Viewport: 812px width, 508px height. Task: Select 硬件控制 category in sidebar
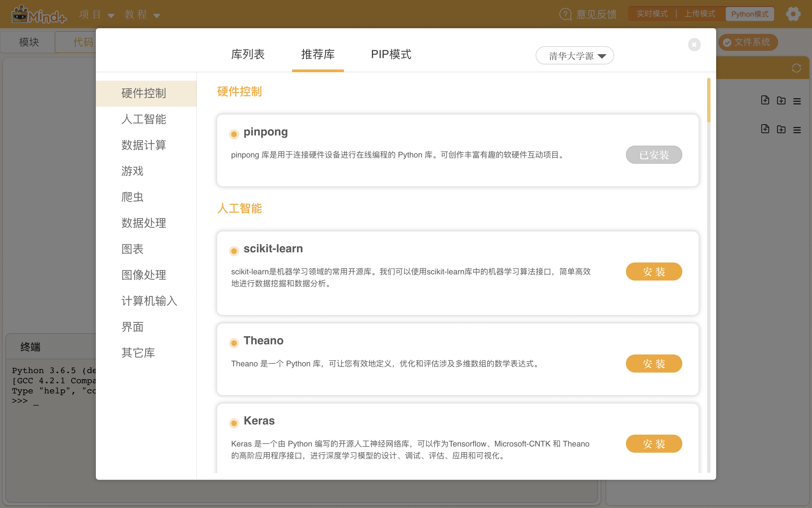[146, 93]
